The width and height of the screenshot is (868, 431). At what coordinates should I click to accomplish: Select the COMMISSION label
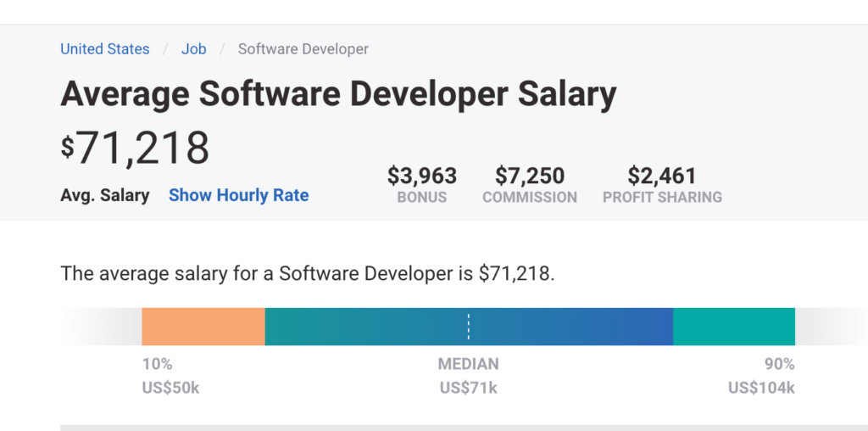point(530,197)
